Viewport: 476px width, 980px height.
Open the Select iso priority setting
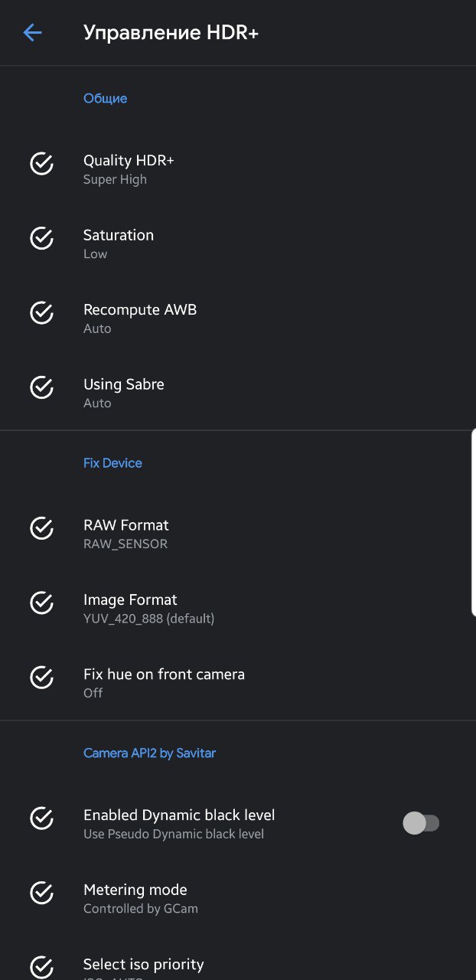tap(238, 961)
